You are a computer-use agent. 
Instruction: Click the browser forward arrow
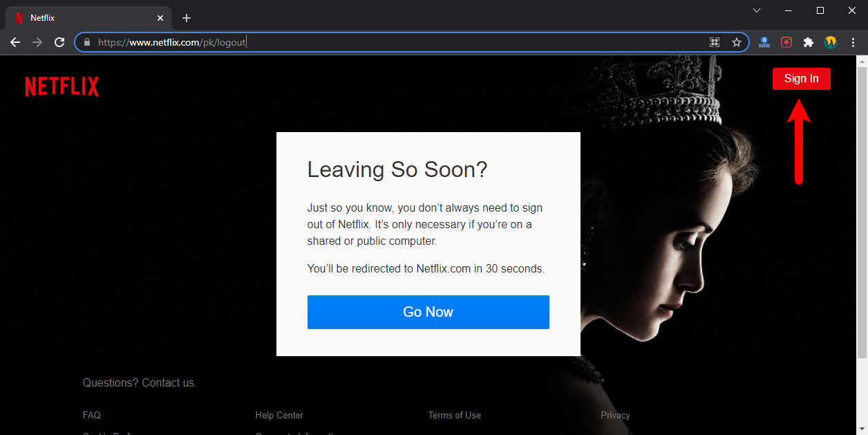[37, 42]
